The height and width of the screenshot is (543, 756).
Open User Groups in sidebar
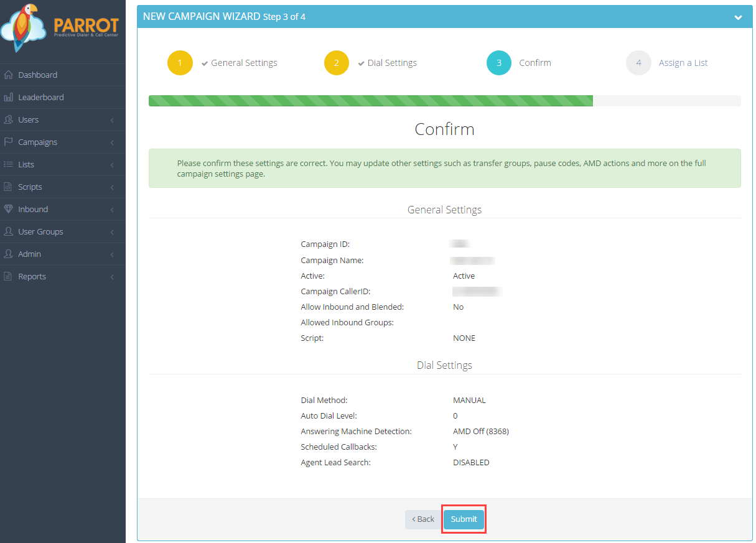tap(63, 231)
